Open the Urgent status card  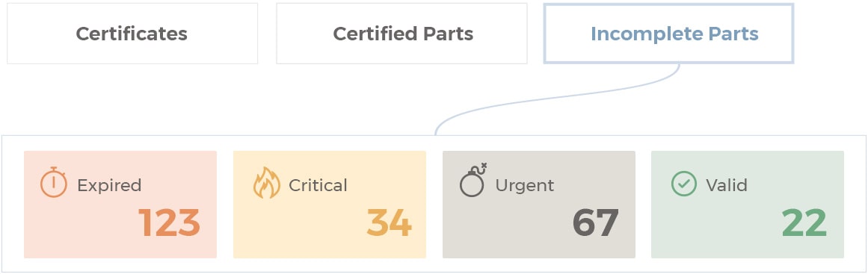(538, 205)
